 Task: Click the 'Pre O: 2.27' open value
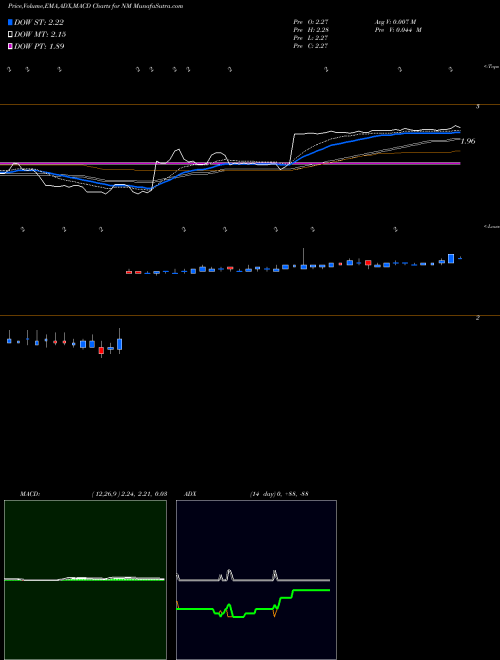tap(311, 22)
